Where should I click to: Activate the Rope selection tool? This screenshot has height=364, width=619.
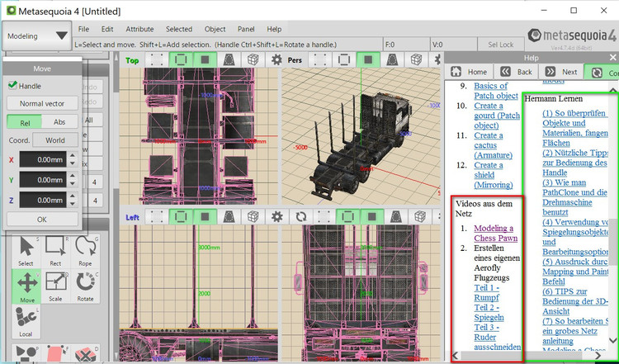pyautogui.click(x=84, y=251)
